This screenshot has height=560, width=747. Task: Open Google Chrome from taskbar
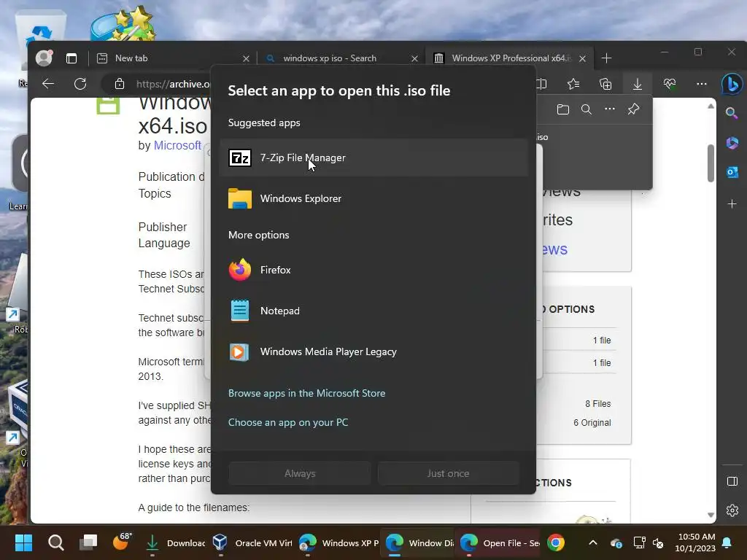pyautogui.click(x=556, y=542)
